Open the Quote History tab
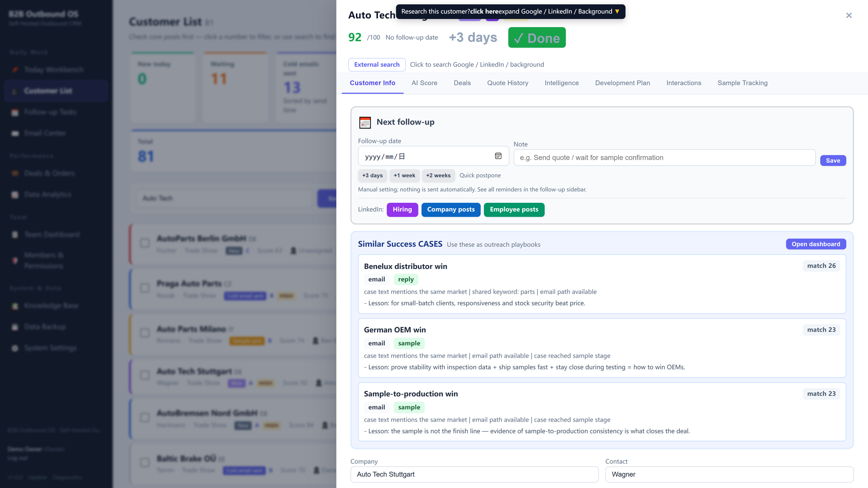The width and height of the screenshot is (868, 488). coord(507,83)
